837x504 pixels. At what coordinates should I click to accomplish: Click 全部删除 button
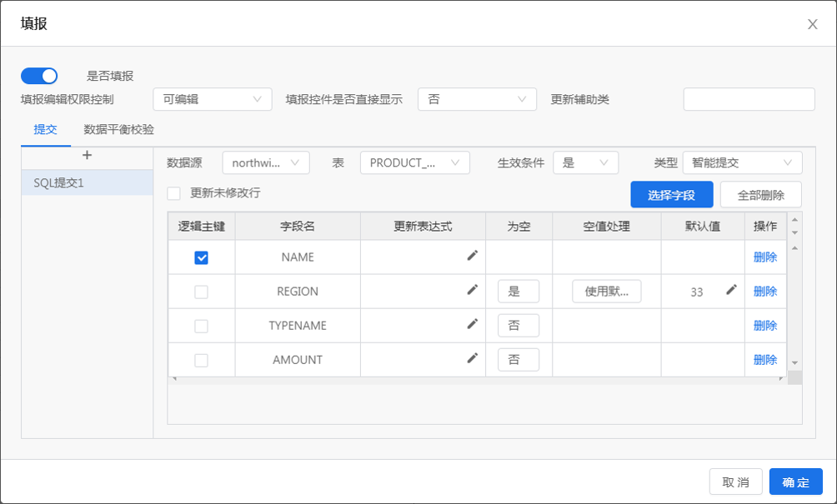tap(760, 195)
